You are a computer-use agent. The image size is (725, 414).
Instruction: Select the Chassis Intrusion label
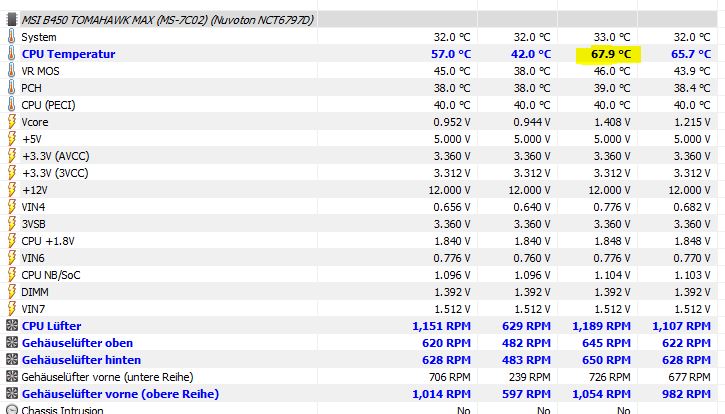pos(62,410)
